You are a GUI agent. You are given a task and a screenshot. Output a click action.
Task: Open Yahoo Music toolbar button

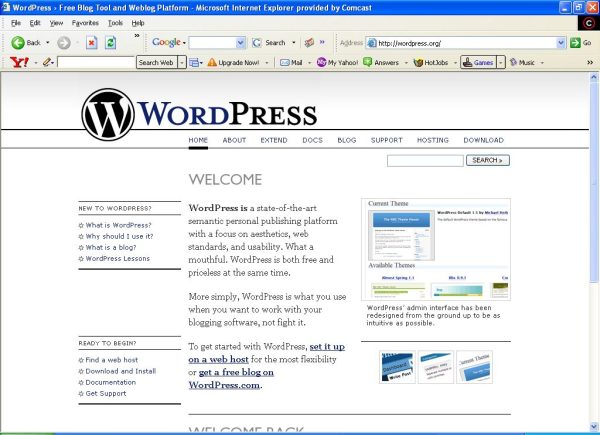pos(522,62)
